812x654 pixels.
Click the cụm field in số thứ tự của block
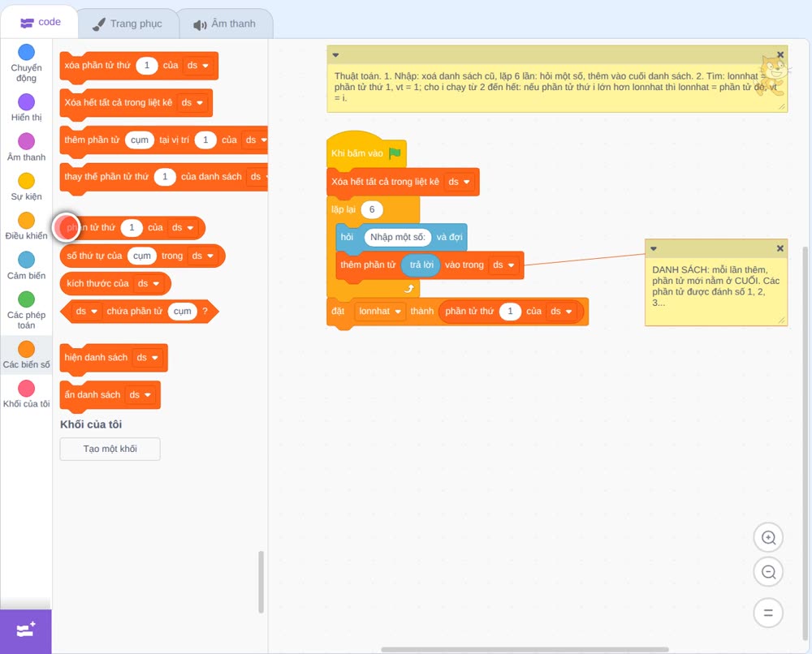pyautogui.click(x=142, y=256)
